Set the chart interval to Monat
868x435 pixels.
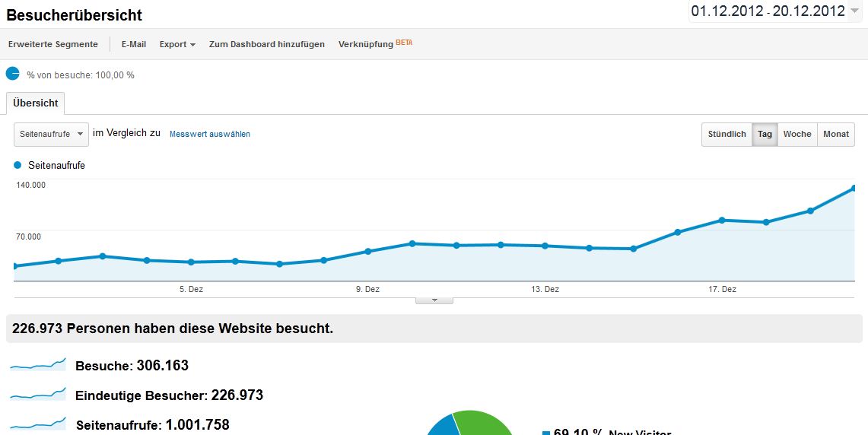(x=835, y=134)
